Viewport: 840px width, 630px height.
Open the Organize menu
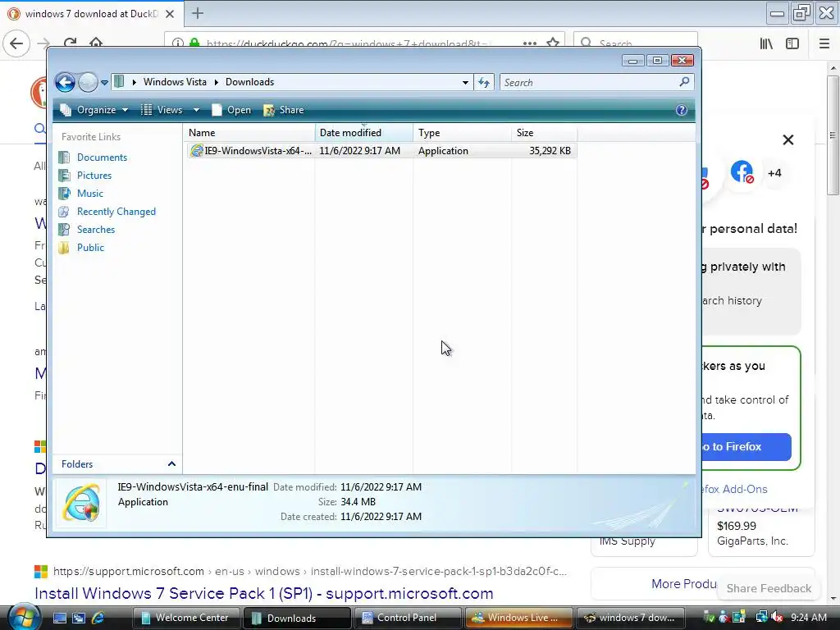(94, 110)
